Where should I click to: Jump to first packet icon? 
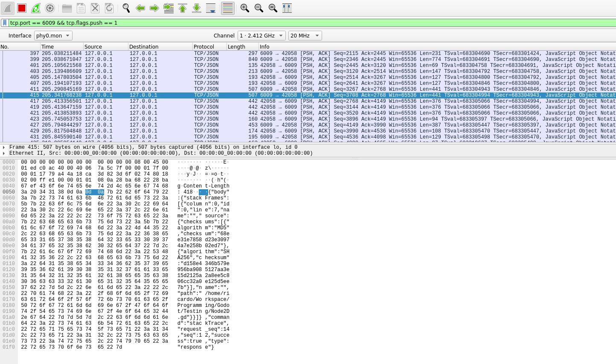point(183,8)
